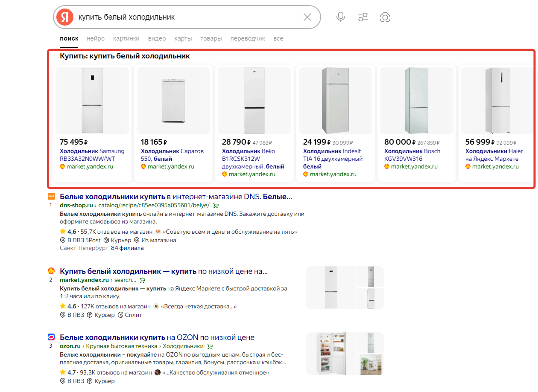Click the Yandex Market favicon on the second result
This screenshot has height=392, width=538.
[51, 271]
